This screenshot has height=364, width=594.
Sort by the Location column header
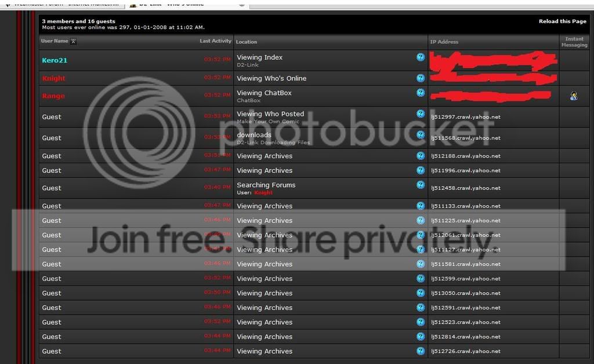[246, 42]
